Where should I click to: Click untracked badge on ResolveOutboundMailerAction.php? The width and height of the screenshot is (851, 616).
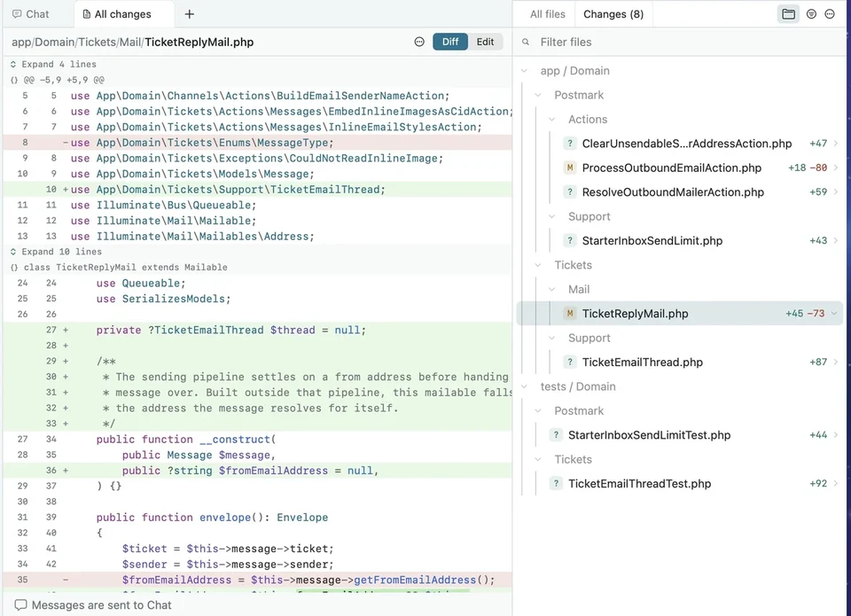click(569, 192)
